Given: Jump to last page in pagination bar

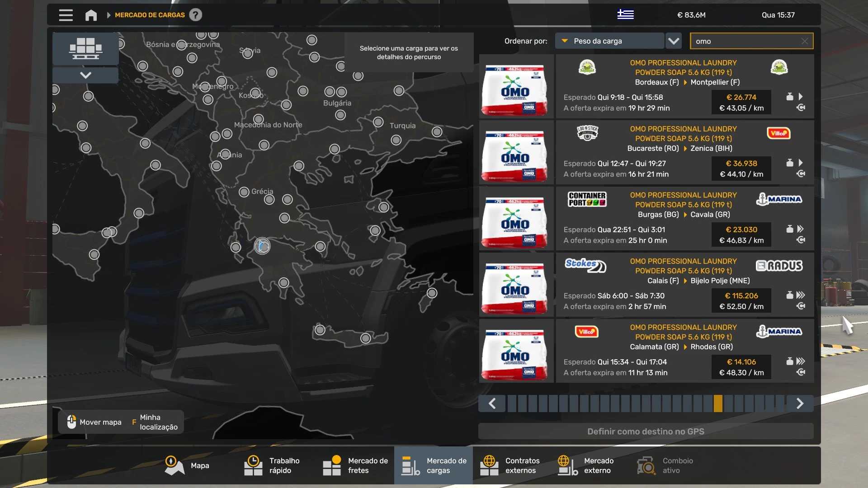Looking at the screenshot, I should (780, 404).
